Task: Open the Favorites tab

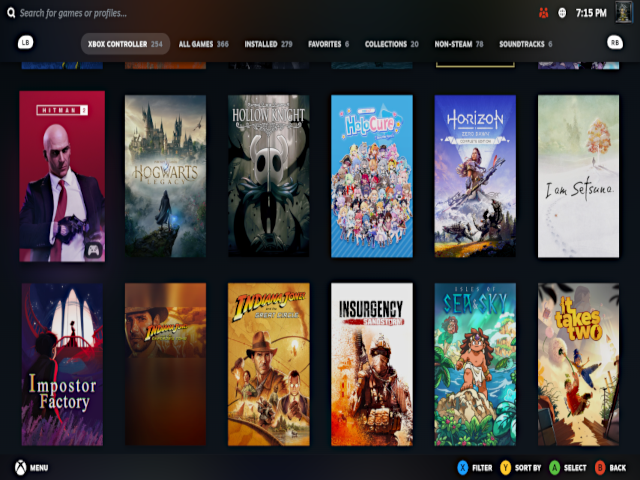Action: [x=329, y=44]
